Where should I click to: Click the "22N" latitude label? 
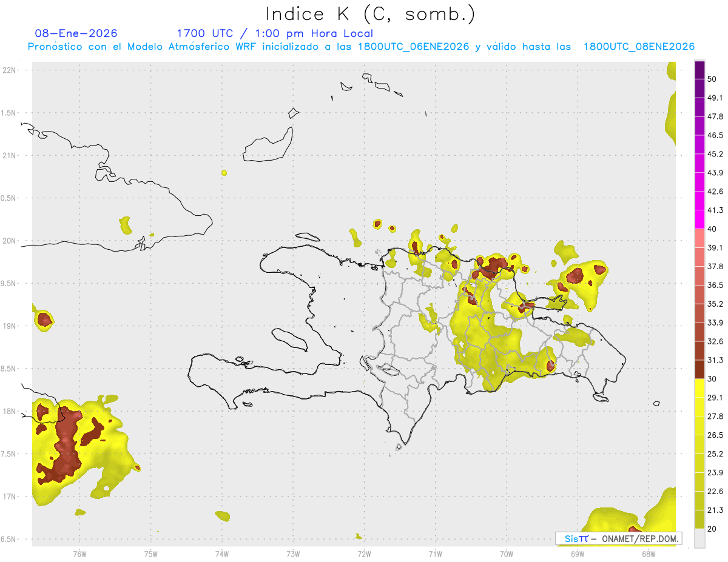[10, 70]
